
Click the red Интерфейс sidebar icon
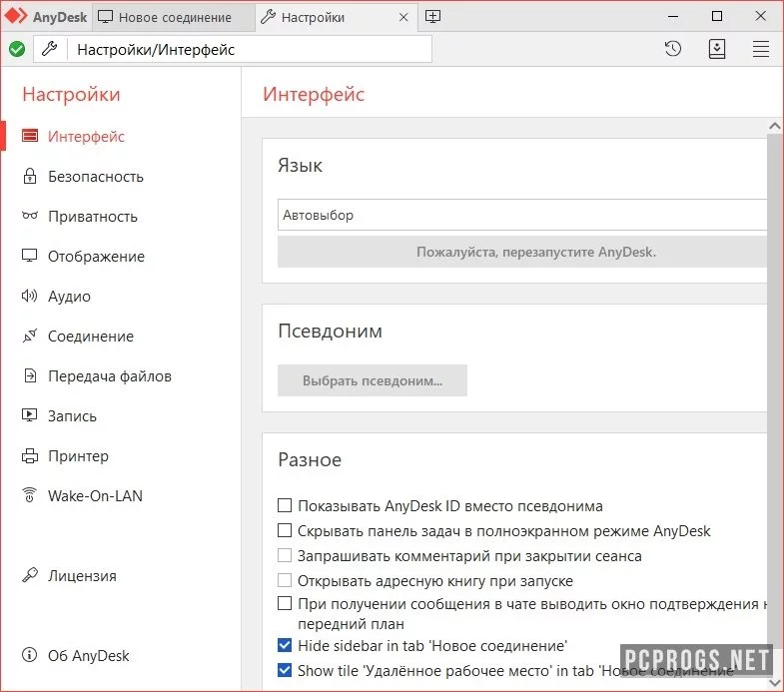pos(30,136)
